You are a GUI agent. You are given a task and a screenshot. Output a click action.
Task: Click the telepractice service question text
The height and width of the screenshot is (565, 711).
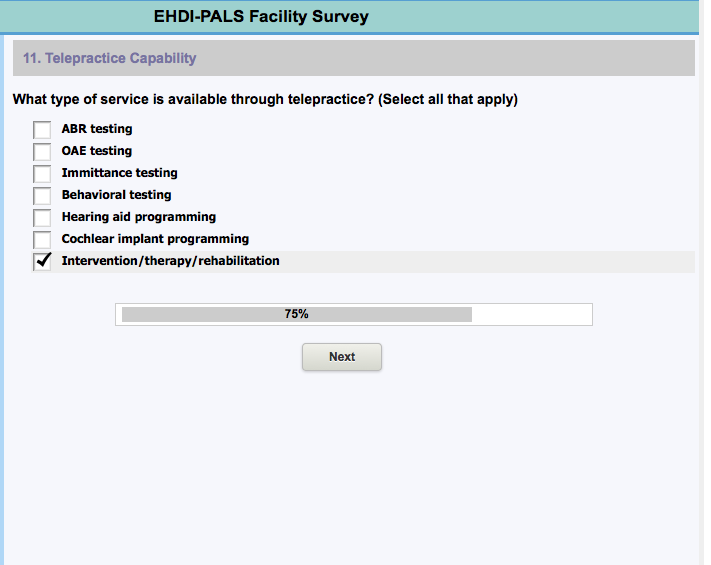pos(265,100)
